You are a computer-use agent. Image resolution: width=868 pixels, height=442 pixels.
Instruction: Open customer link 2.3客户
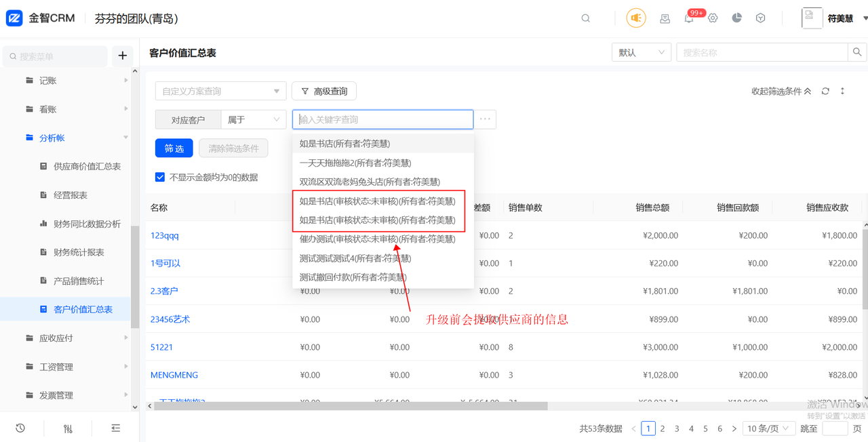[x=164, y=291]
